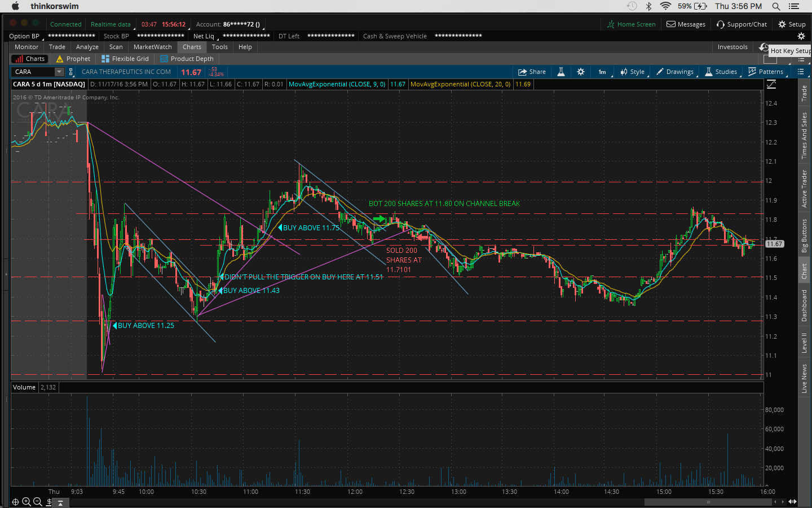Open the chart toolbar list menu icon
Image resolution: width=812 pixels, height=508 pixels.
tap(800, 72)
